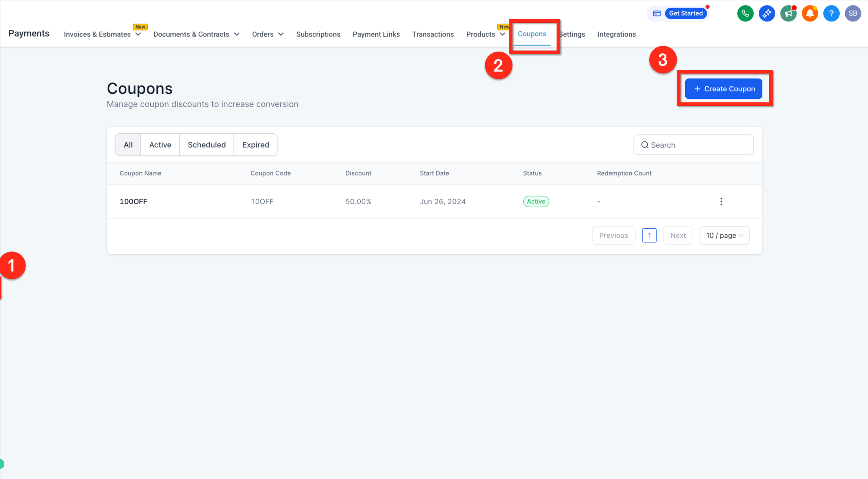Open the megaphone announcements icon

(x=788, y=13)
